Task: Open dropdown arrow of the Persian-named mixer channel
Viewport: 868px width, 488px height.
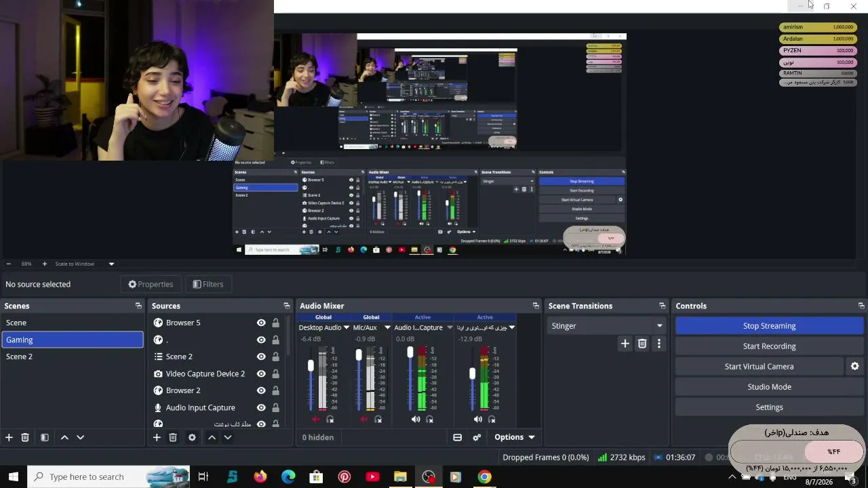Action: [x=512, y=328]
